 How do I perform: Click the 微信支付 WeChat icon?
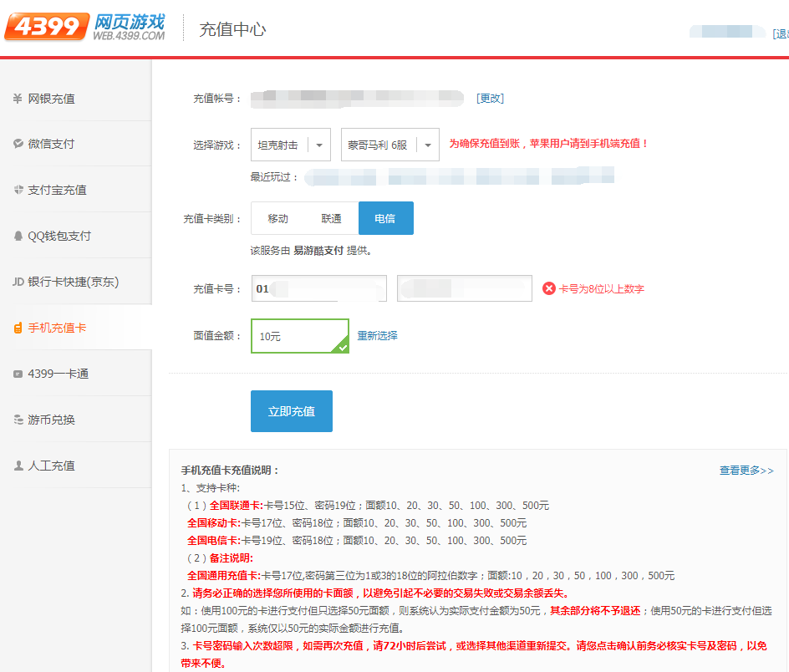18,144
